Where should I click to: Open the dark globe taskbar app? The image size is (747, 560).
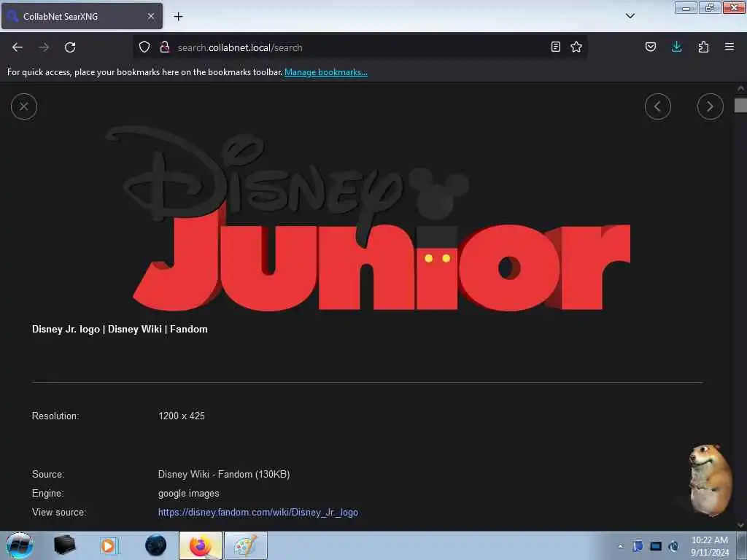click(x=155, y=545)
